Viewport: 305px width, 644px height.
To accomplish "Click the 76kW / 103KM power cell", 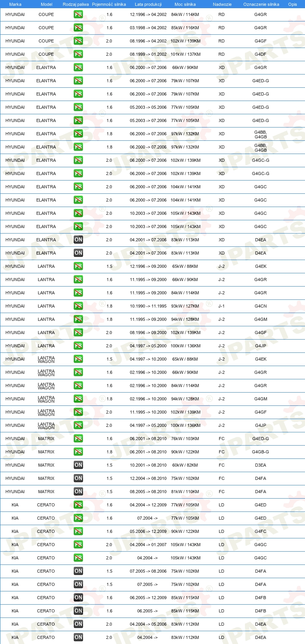I will (x=185, y=439).
